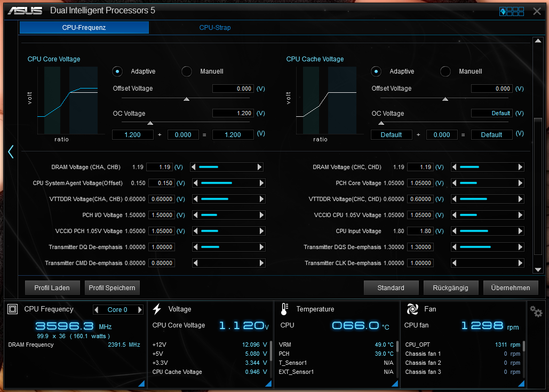
Task: Switch to CPU-Strap tab
Action: [215, 28]
